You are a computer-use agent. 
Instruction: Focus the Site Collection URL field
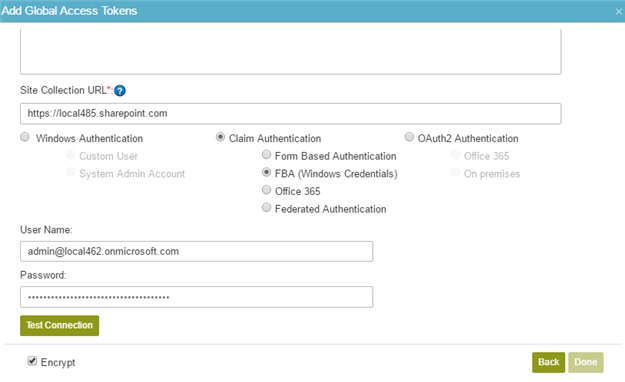click(291, 114)
